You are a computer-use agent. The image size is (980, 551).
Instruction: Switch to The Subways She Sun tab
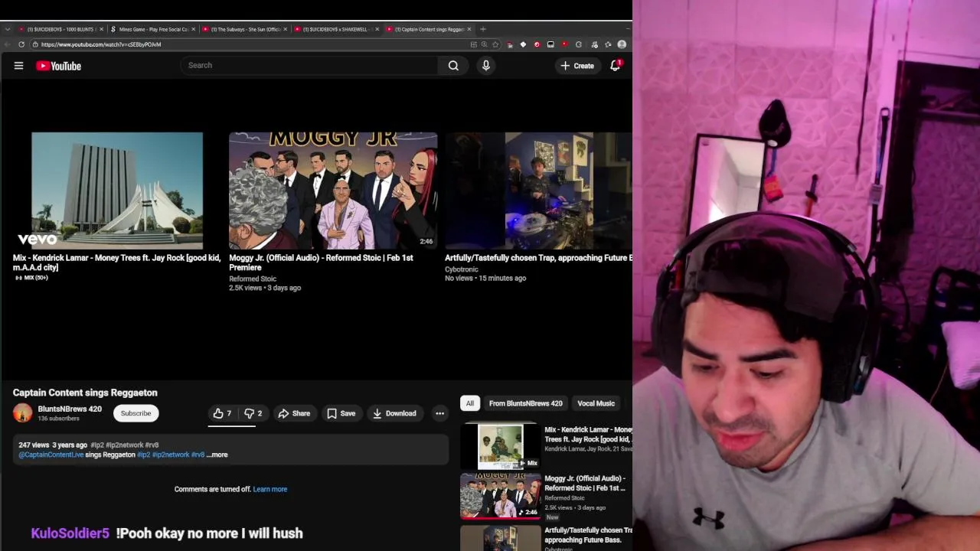click(x=243, y=29)
